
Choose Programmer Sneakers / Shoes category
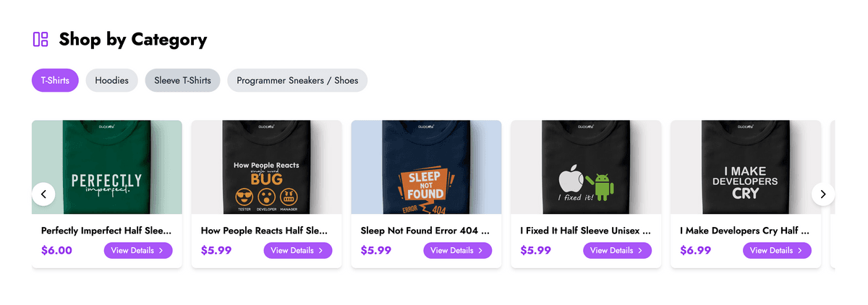pyautogui.click(x=297, y=80)
